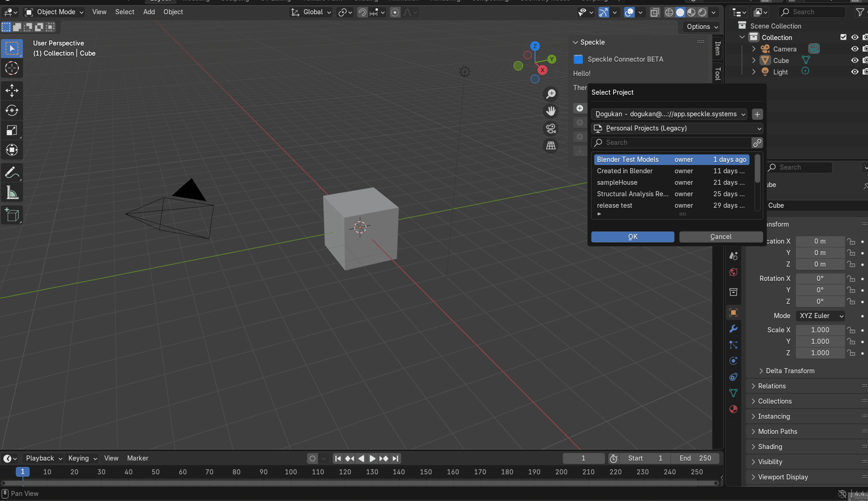Click the timeline current frame marker
868x501 pixels.
pos(23,472)
